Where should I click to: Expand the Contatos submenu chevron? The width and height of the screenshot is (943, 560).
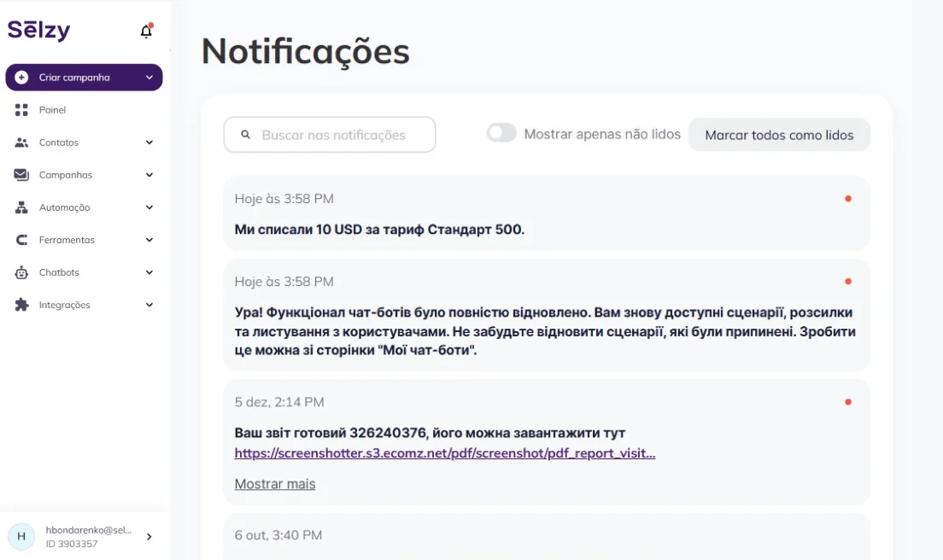pyautogui.click(x=149, y=143)
